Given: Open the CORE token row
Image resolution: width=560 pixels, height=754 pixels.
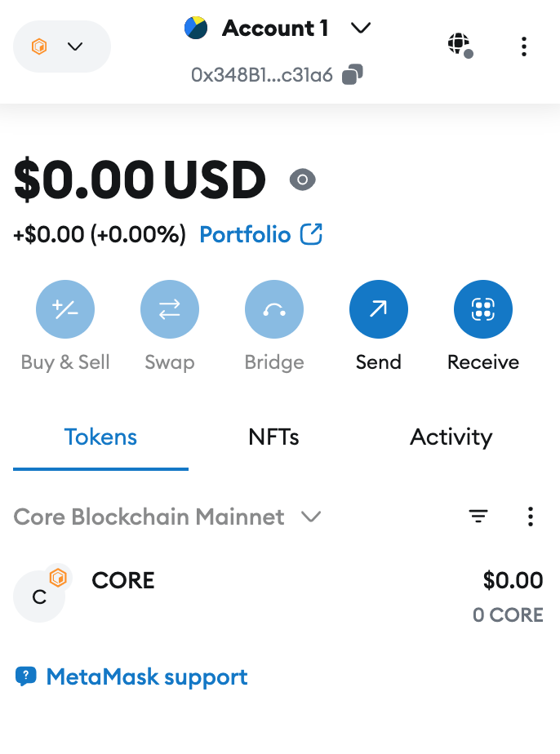Looking at the screenshot, I should (278, 597).
